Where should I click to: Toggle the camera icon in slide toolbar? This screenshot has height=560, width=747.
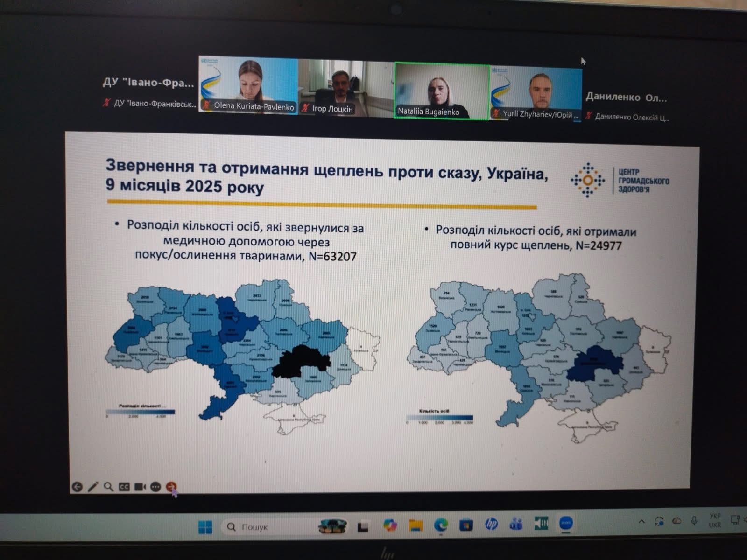140,487
